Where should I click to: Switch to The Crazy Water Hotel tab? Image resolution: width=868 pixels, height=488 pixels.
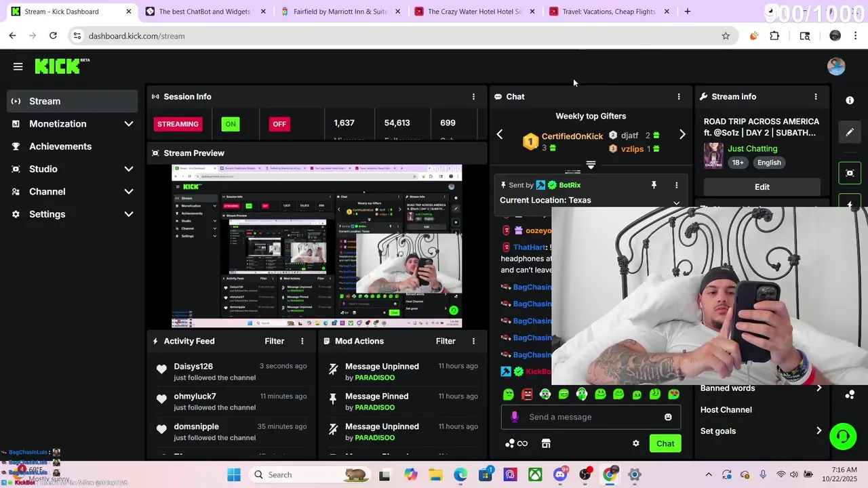[x=473, y=12]
